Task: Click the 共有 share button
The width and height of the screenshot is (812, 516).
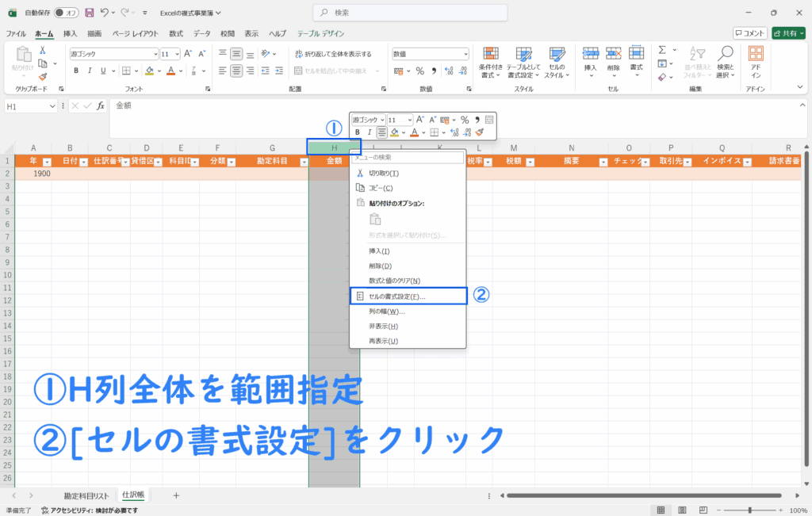Action: [x=788, y=33]
